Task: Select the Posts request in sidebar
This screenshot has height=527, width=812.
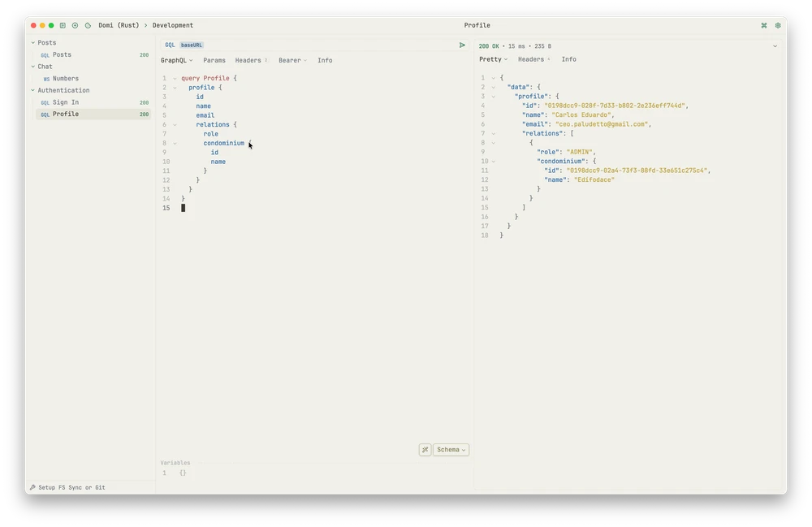Action: coord(93,54)
